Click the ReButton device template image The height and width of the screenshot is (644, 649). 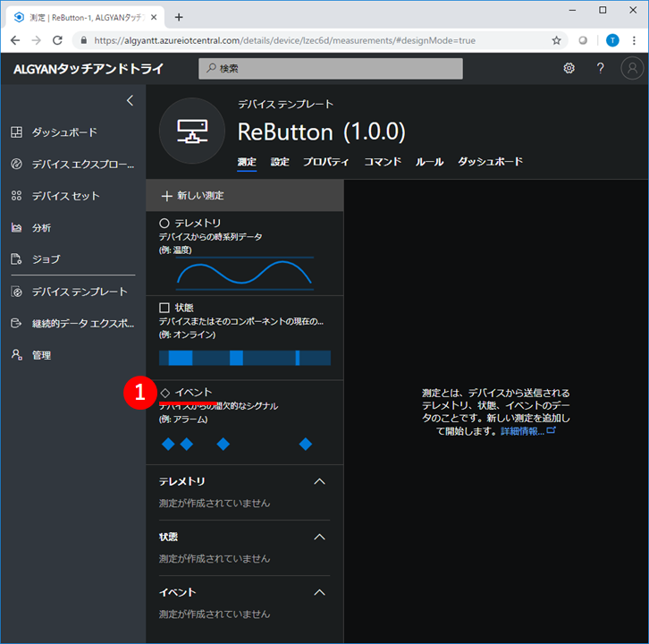pyautogui.click(x=192, y=131)
